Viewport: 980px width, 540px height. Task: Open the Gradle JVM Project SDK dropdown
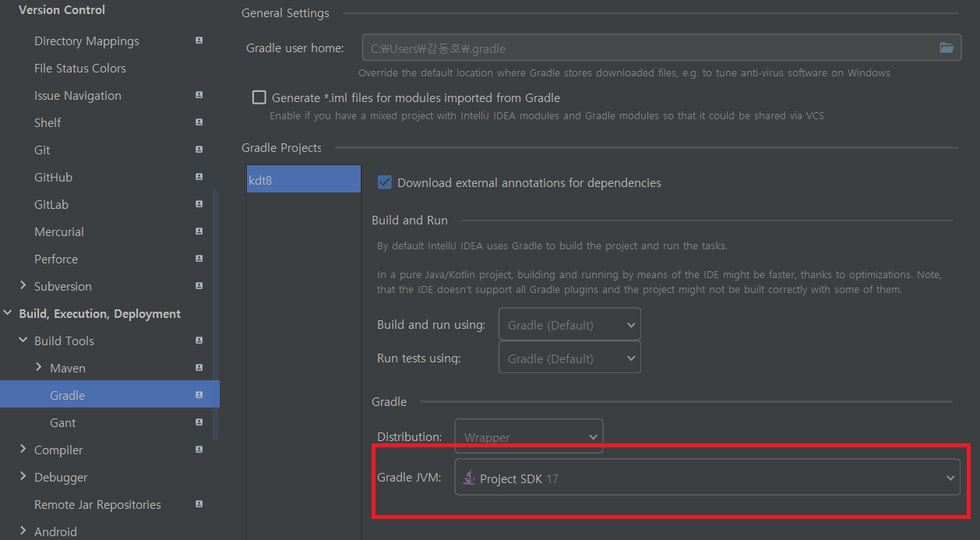tap(707, 478)
